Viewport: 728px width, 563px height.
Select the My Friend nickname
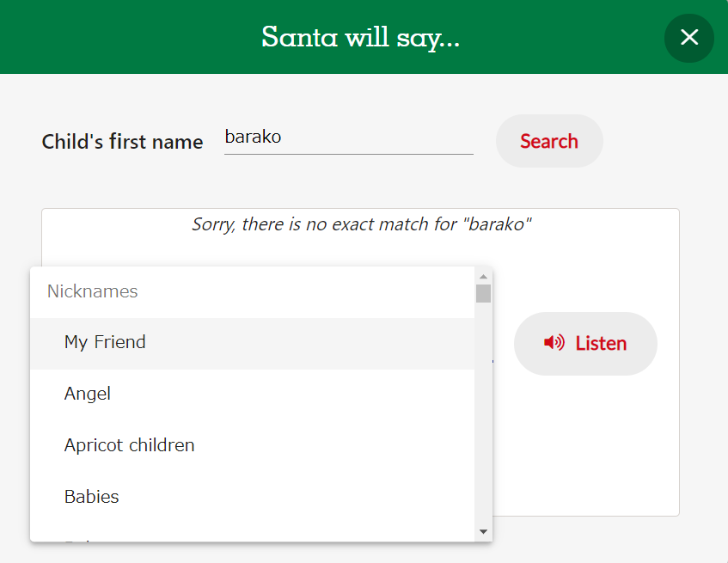click(x=105, y=342)
